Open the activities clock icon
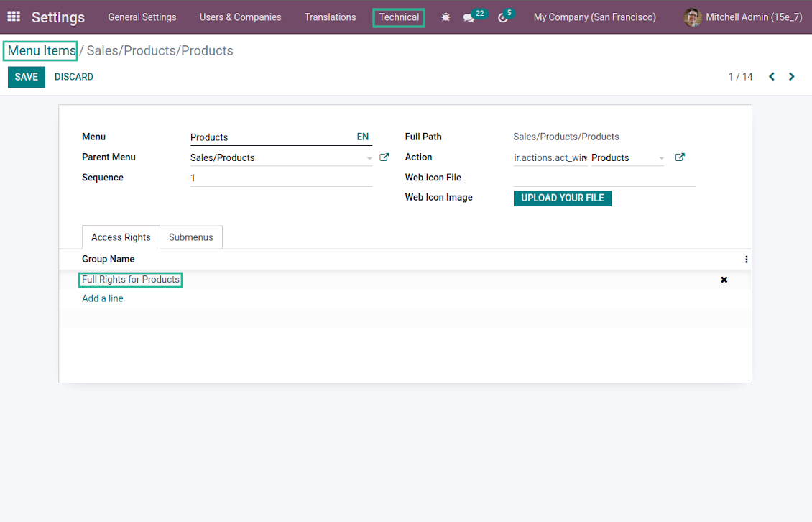 (x=503, y=18)
